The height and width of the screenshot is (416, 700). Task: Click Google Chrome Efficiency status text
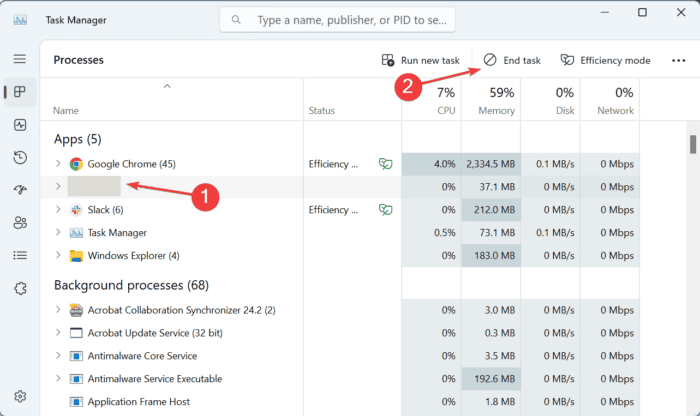tap(333, 164)
